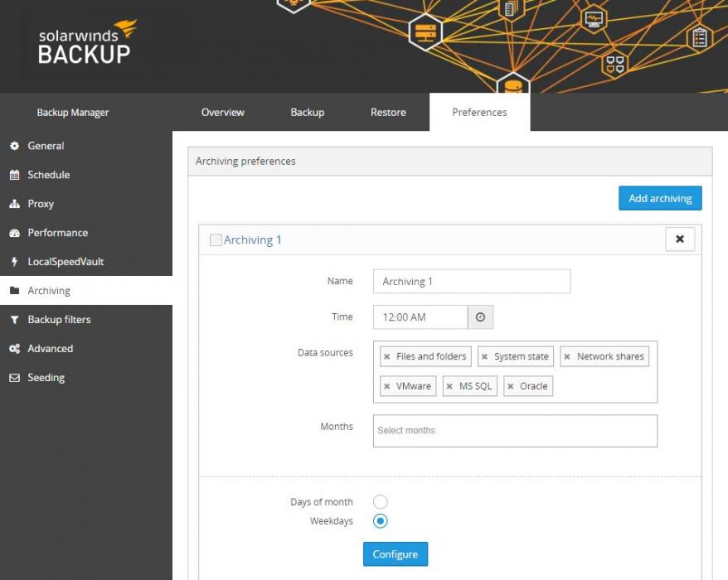Select the Weekdays radio button

coord(381,521)
